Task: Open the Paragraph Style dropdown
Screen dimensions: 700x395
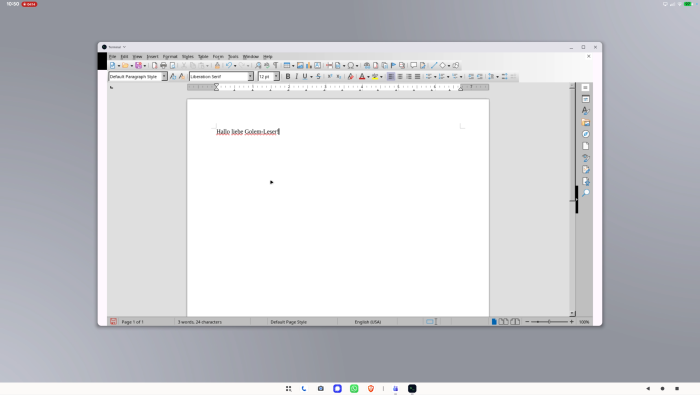Action: tap(164, 77)
